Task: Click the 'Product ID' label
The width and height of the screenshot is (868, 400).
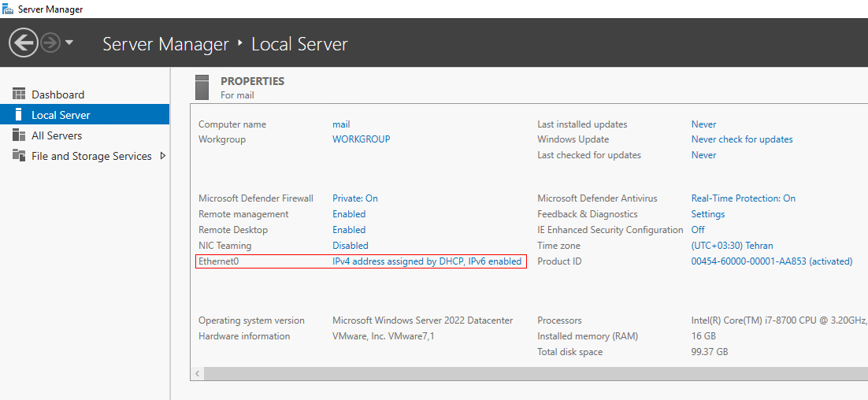Action: (x=560, y=261)
